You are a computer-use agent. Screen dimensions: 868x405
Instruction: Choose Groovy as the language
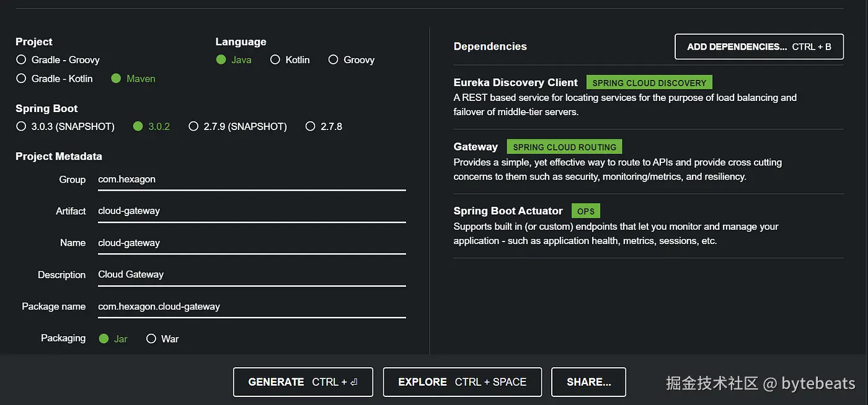pos(334,60)
